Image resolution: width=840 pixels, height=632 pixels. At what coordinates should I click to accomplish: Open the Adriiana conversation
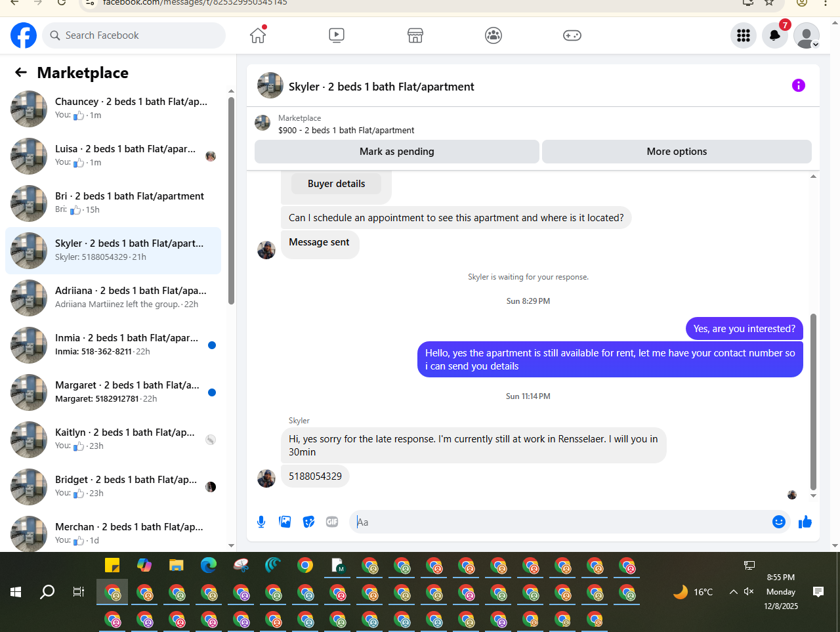click(113, 298)
